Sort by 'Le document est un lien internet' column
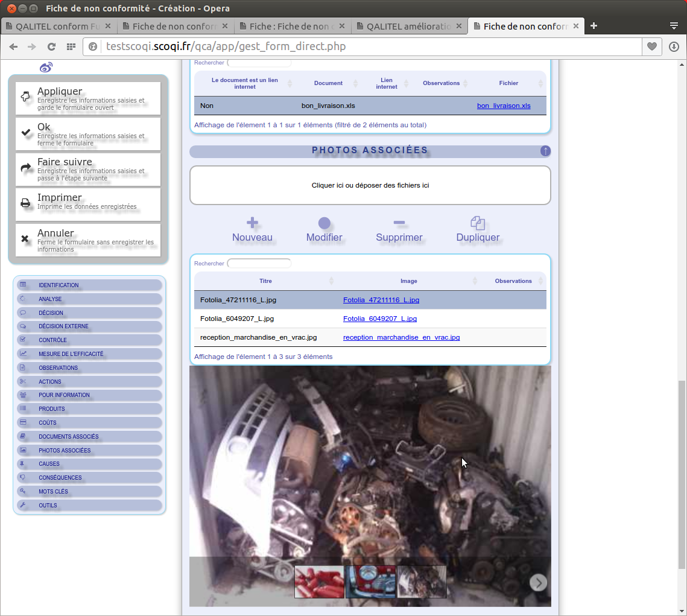The image size is (687, 616). [x=244, y=83]
